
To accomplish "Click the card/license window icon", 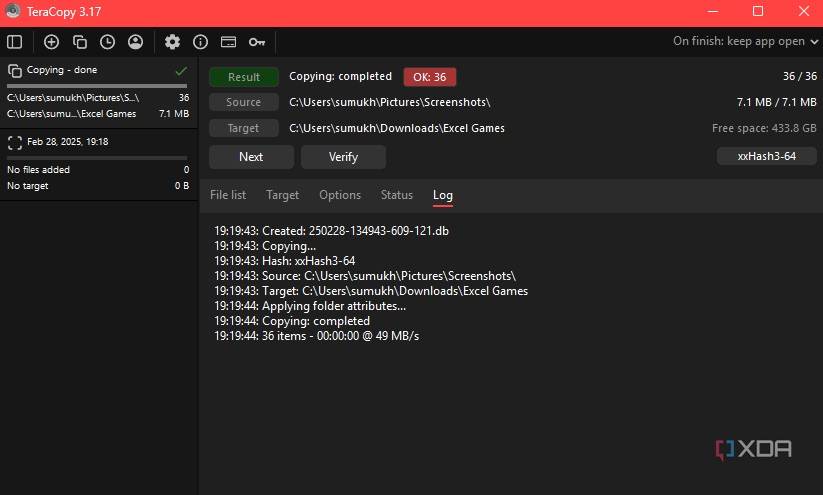I will (228, 42).
